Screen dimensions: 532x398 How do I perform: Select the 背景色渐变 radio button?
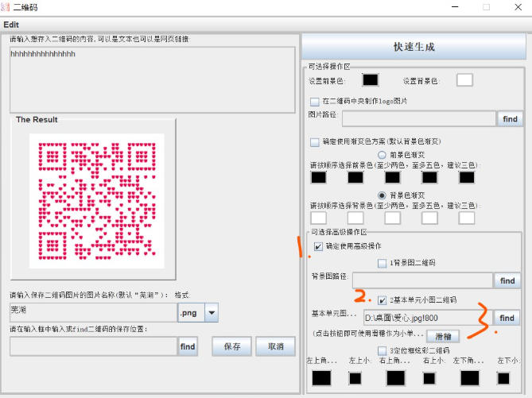[x=382, y=195]
